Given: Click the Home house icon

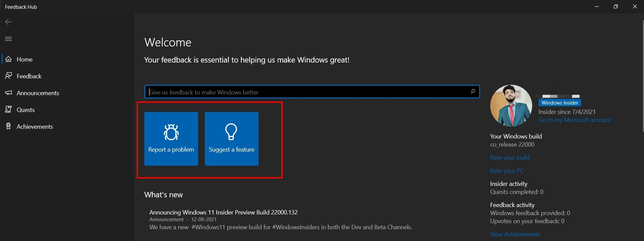Looking at the screenshot, I should pyautogui.click(x=8, y=59).
